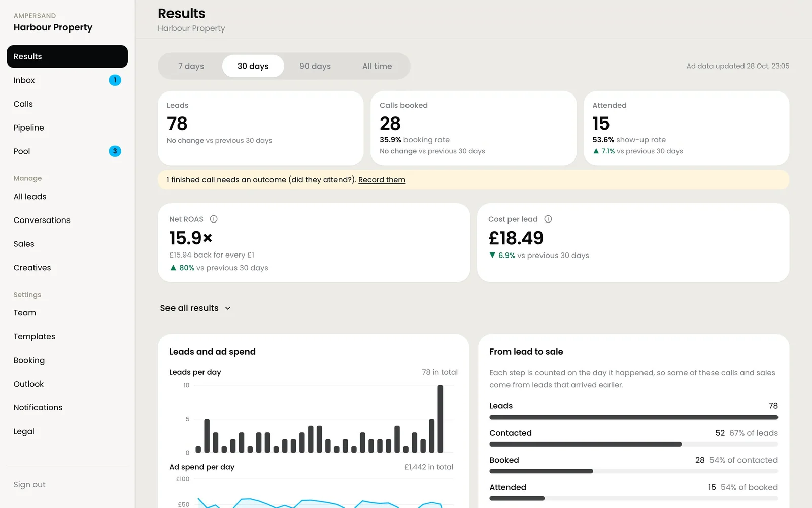Image resolution: width=812 pixels, height=508 pixels.
Task: Go to Conversations
Action: pos(67,220)
